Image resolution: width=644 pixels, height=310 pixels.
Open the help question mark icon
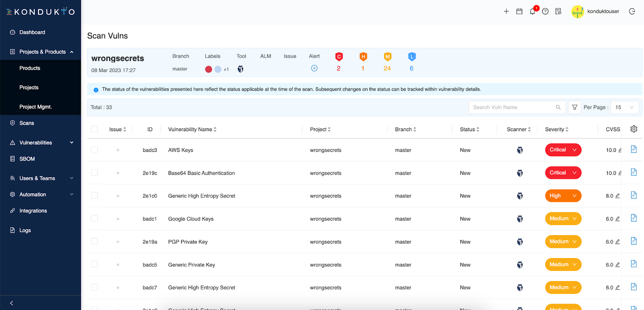[545, 11]
